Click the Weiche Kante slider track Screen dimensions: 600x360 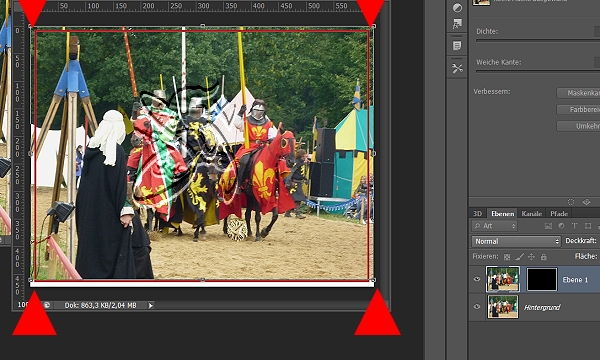pyautogui.click(x=538, y=71)
